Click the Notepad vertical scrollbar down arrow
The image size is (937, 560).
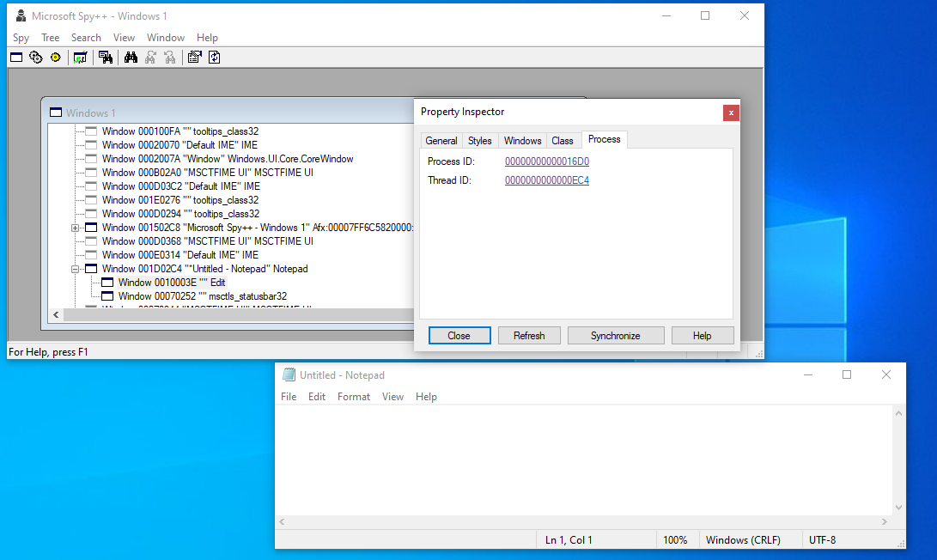pyautogui.click(x=898, y=508)
